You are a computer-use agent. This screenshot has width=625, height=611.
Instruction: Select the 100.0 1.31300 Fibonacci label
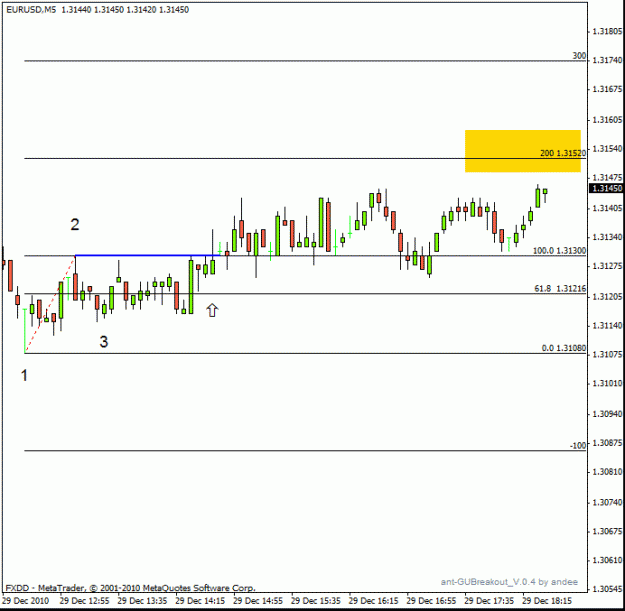pos(559,251)
